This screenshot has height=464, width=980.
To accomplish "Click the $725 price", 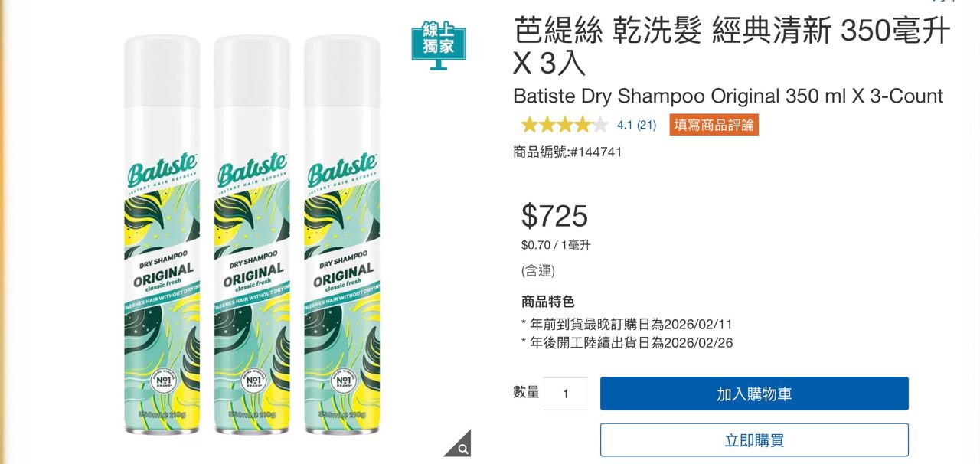I will (554, 216).
